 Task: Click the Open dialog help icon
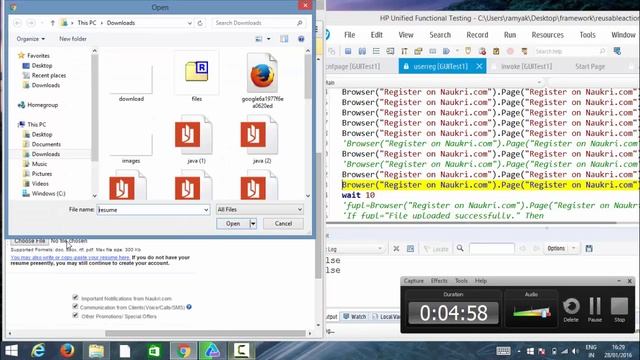coord(301,39)
